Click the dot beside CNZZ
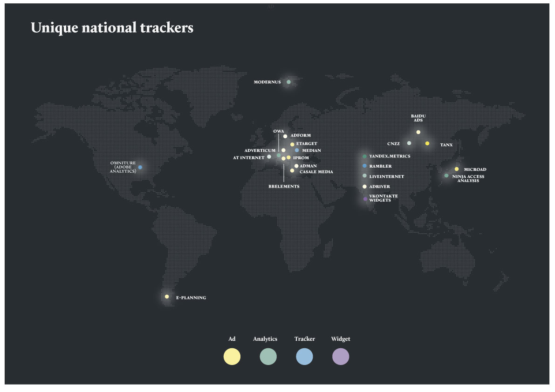555x392 pixels. [x=409, y=143]
